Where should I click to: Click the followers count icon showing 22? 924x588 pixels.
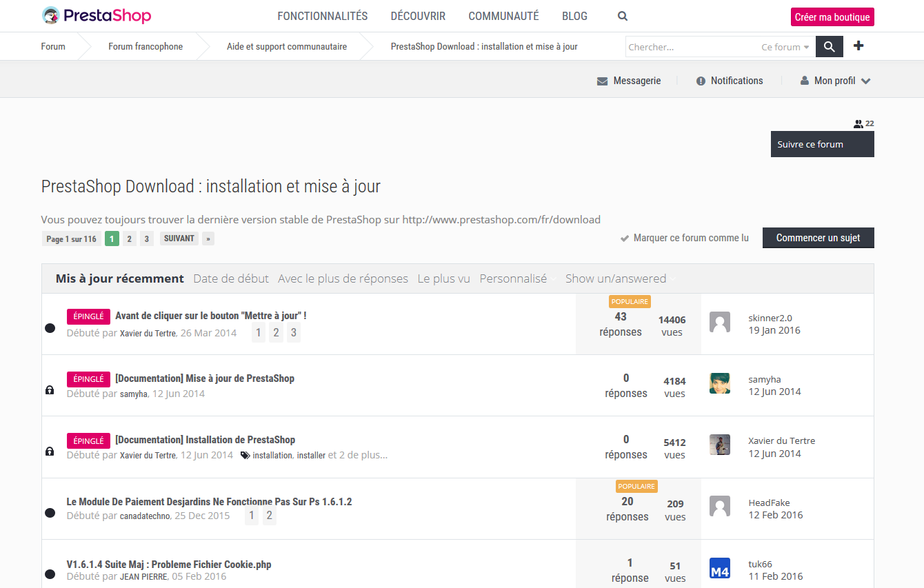(x=858, y=124)
